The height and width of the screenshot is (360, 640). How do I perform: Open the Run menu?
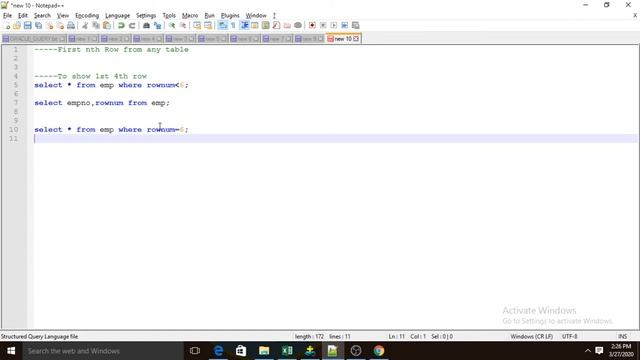[x=209, y=16]
